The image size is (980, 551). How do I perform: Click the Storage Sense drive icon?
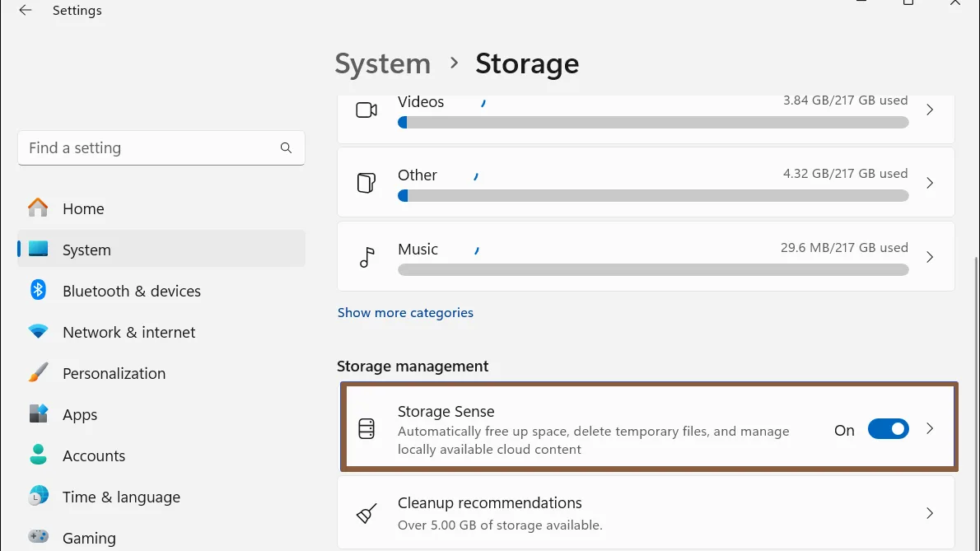tap(366, 428)
